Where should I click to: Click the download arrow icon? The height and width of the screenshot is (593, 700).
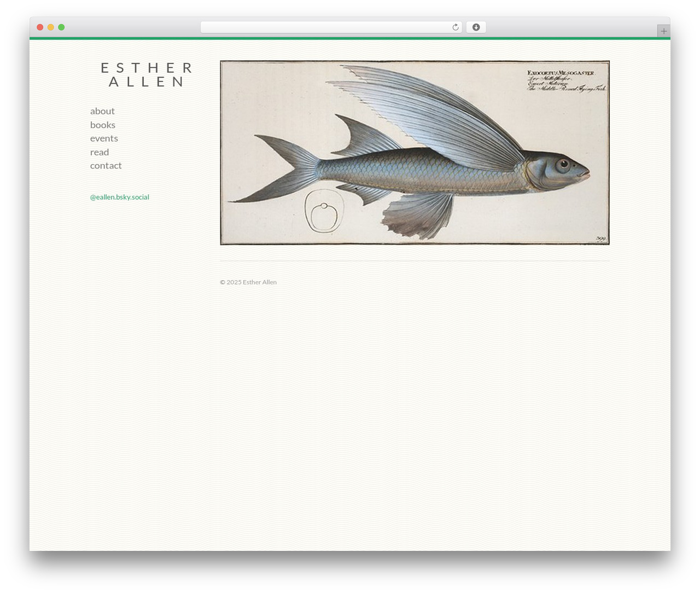click(476, 27)
